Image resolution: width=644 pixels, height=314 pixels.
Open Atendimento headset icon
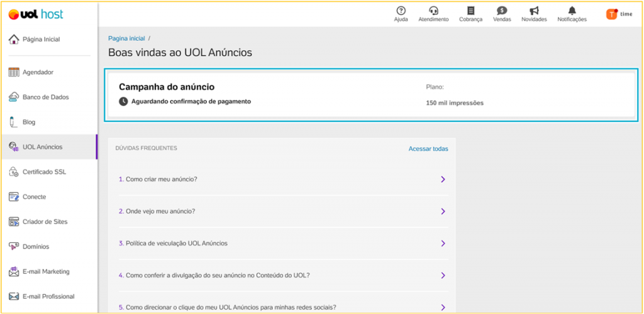click(433, 11)
